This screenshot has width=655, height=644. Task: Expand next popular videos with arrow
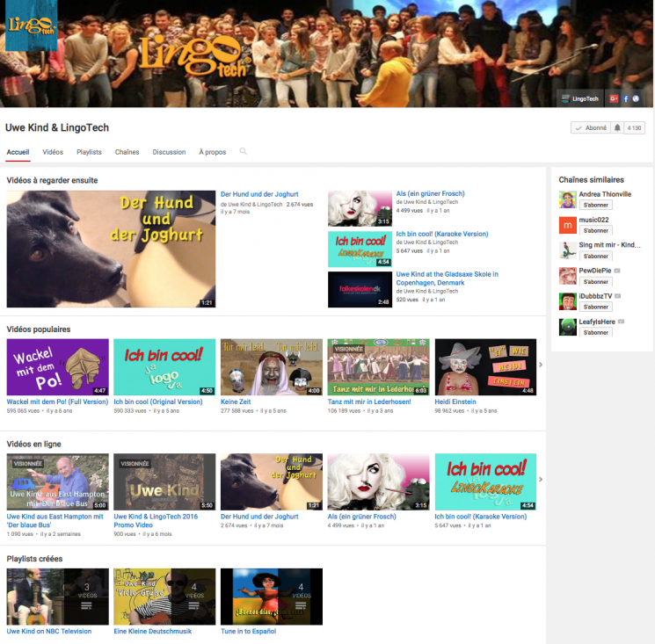coord(541,365)
